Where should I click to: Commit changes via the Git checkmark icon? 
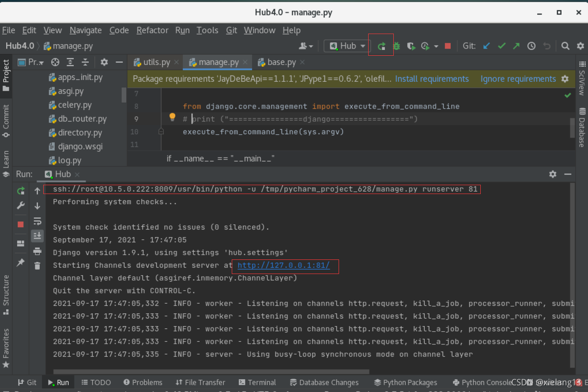click(502, 46)
